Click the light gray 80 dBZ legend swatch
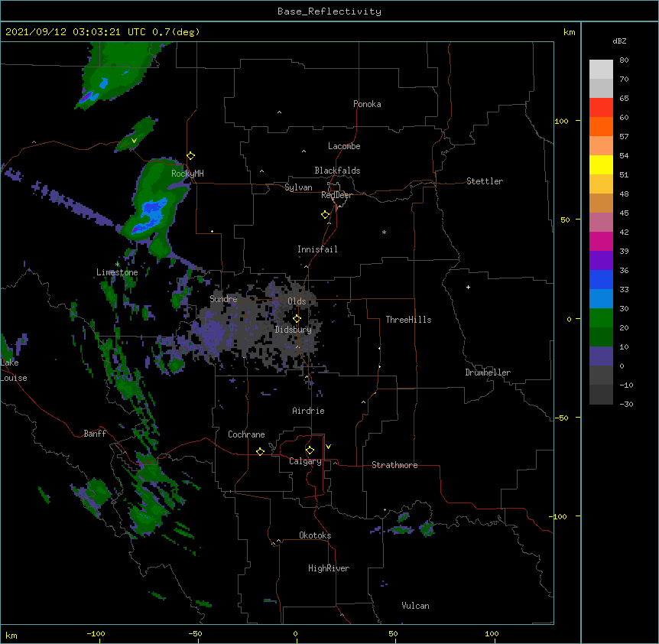Screen dimensions: 659x644 click(601, 70)
